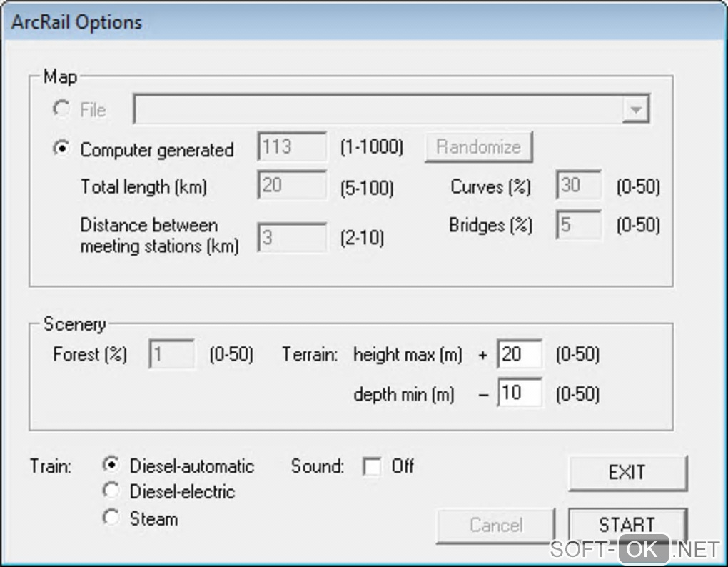
Task: Choose the Diesel-automatic train option
Action: pos(111,465)
